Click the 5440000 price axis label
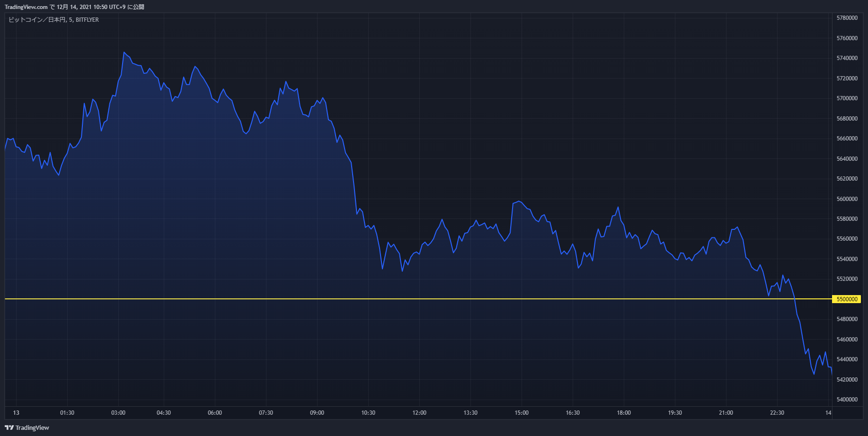Viewport: 868px width, 436px height. [847, 359]
